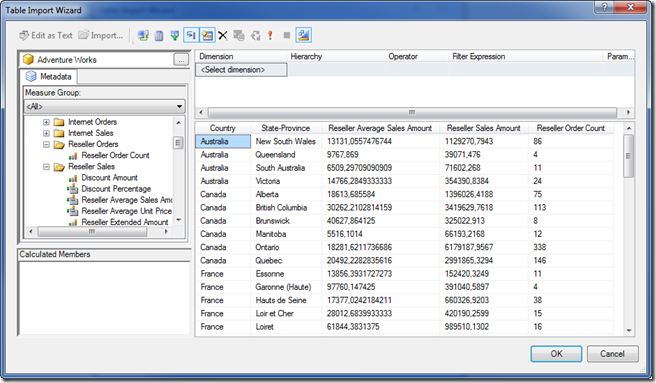Click the metadata tree scroll-up arrow
The width and height of the screenshot is (656, 383).
point(179,123)
